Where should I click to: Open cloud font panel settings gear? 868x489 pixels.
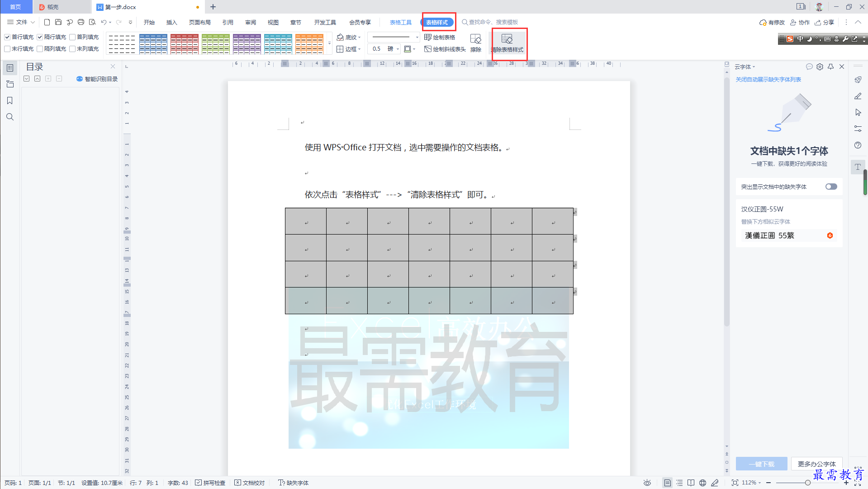pyautogui.click(x=820, y=67)
